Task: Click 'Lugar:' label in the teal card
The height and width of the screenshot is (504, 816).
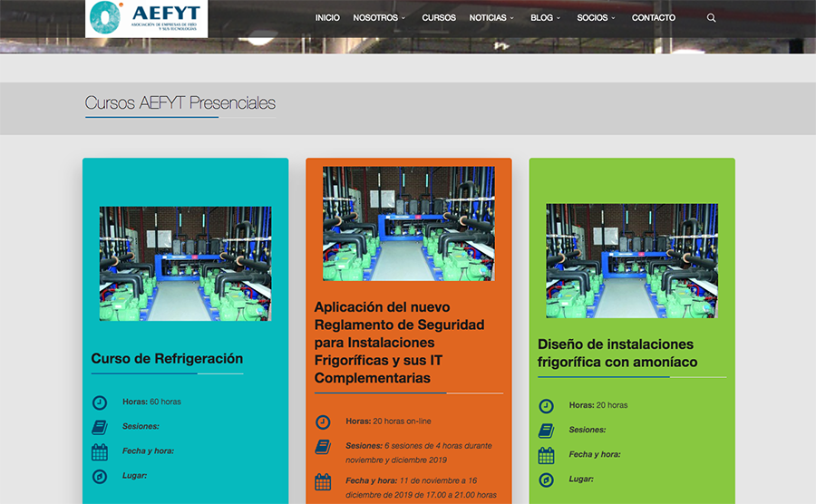Action: click(x=134, y=475)
